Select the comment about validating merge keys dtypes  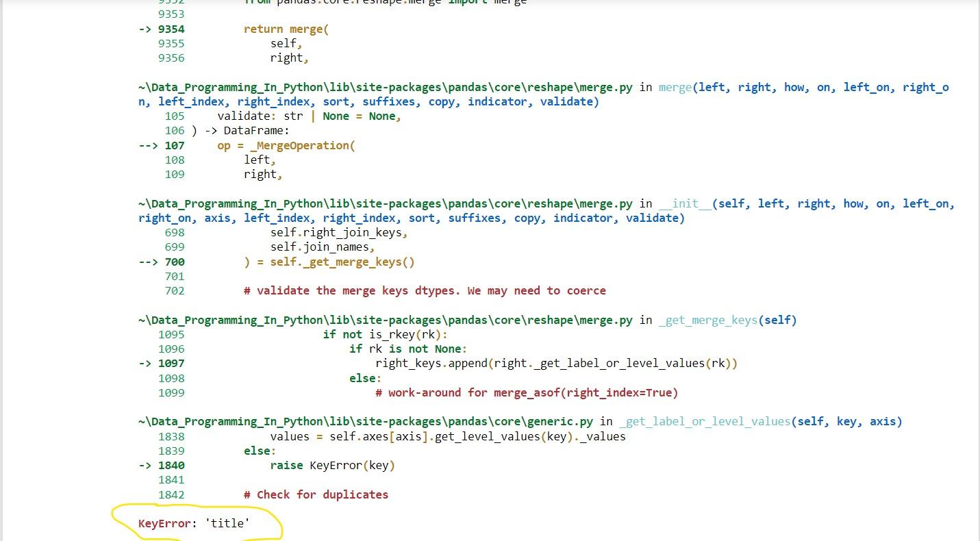coord(425,290)
